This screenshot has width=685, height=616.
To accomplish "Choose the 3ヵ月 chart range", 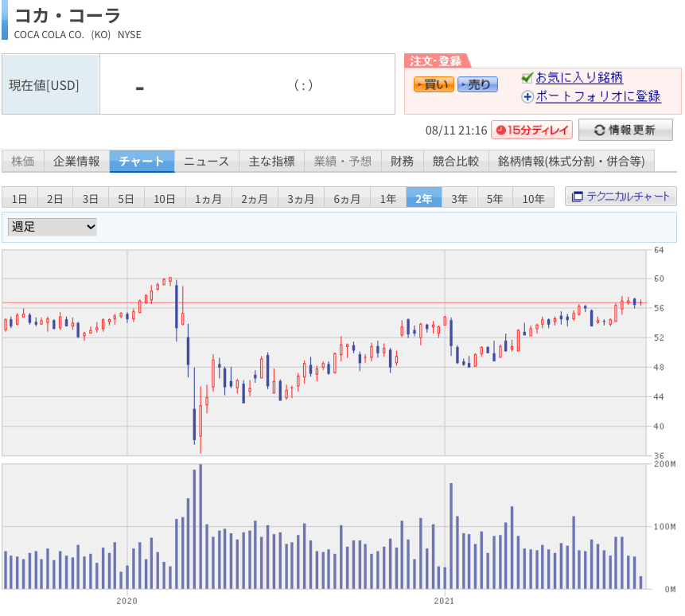I will point(301,199).
